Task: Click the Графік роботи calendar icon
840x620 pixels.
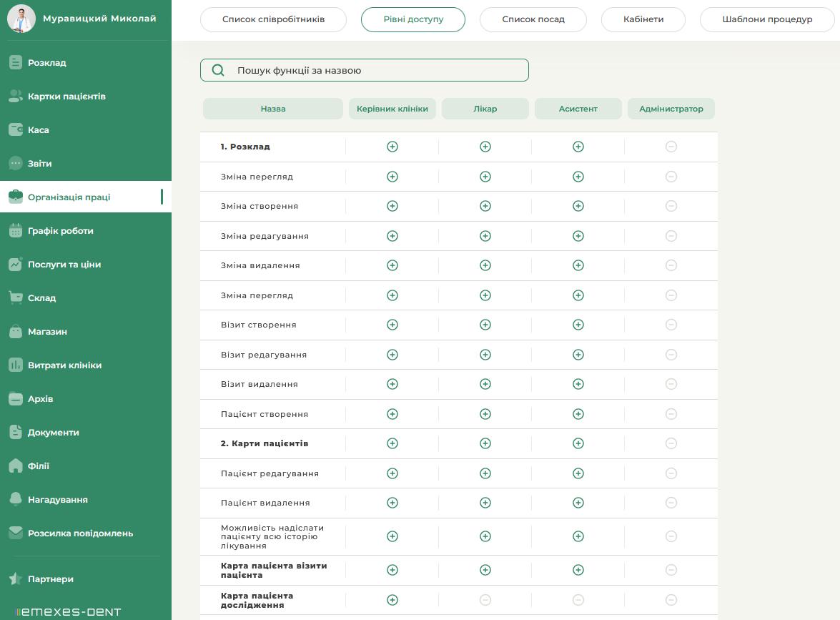Action: pos(16,230)
